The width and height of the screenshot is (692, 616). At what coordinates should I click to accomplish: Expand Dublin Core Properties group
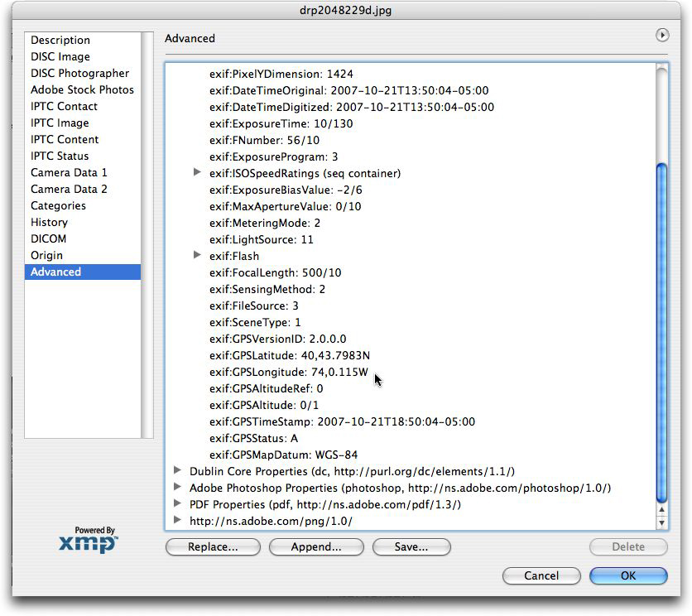(177, 470)
